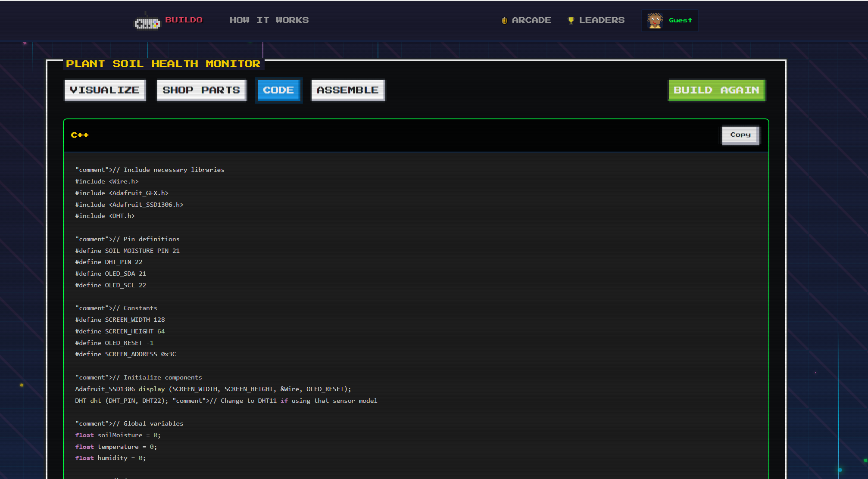This screenshot has height=479, width=868.
Task: Open the BUILDO home link text
Action: [x=184, y=20]
